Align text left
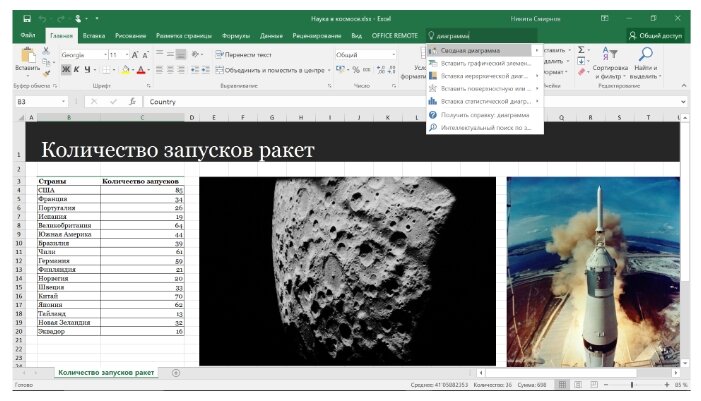 160,70
